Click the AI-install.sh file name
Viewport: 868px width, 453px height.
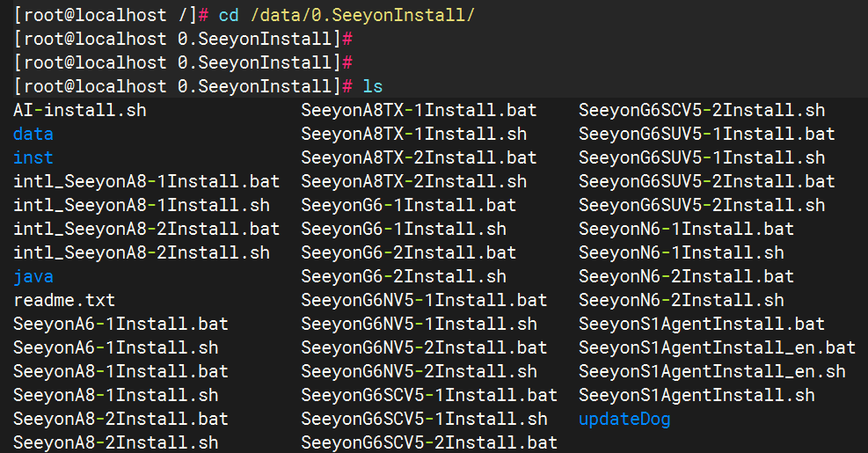tap(80, 110)
